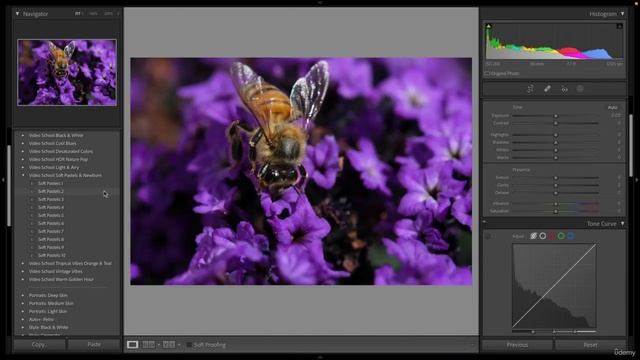Expand Video School Vintage Vibes presets
Image resolution: width=640 pixels, height=360 pixels.
23,271
